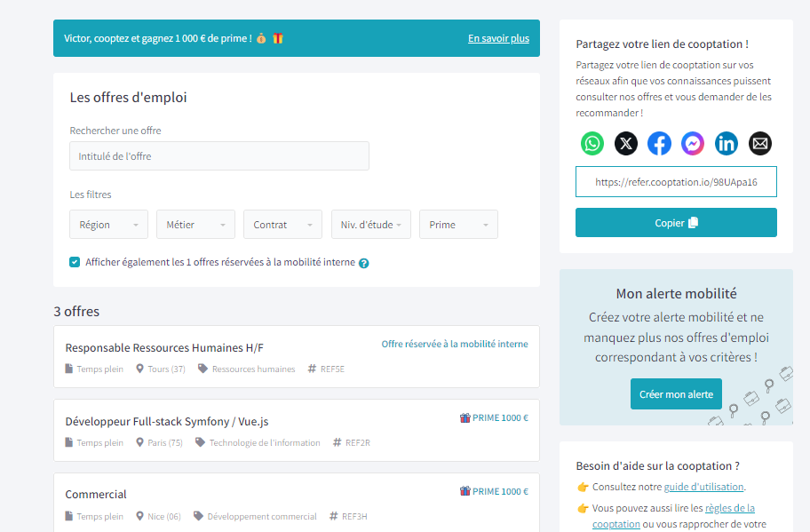Click the gift icon on Développeur offer
Image resolution: width=810 pixels, height=532 pixels.
[465, 418]
